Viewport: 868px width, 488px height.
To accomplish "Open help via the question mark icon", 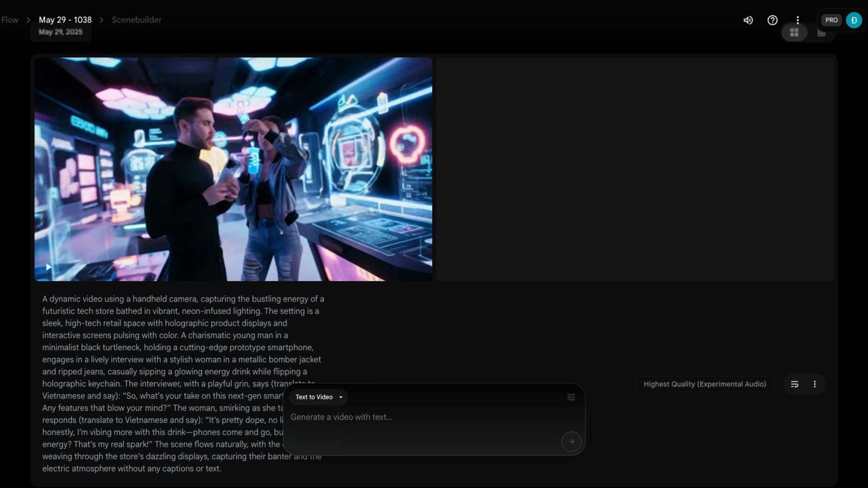I will pos(773,20).
